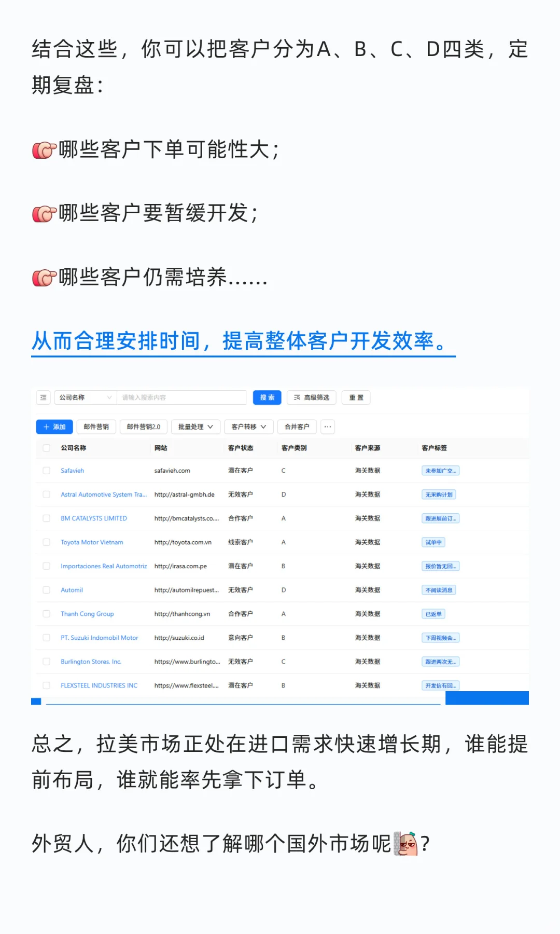Screen dimensions: 560x934
Task: Click the 客户类别 column header
Action: (294, 448)
